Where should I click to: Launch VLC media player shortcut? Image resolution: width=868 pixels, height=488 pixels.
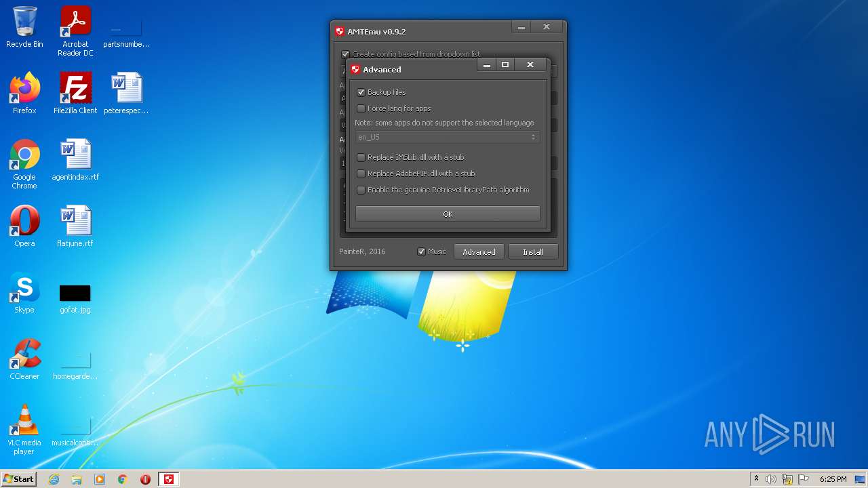(24, 429)
